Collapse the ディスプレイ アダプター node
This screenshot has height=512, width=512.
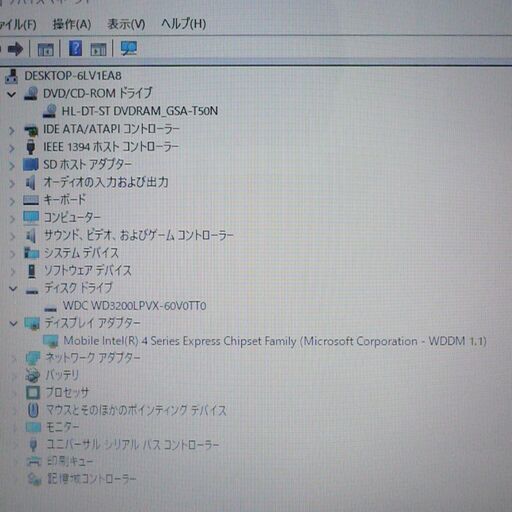click(x=13, y=323)
